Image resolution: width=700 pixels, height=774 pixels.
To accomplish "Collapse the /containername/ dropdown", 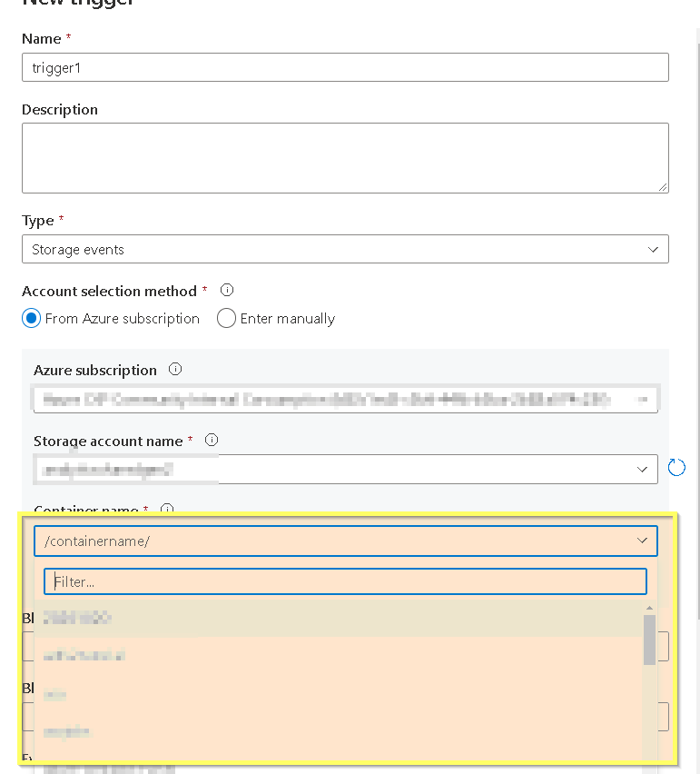I will pos(345,541).
